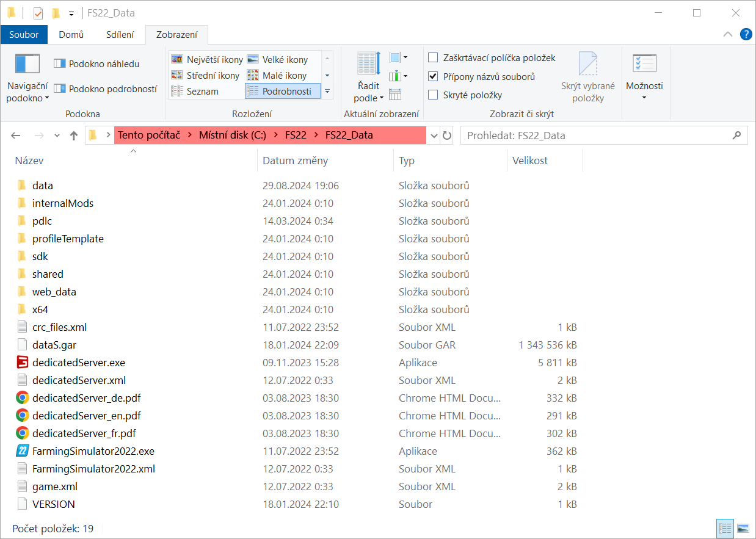Click the FS22 breadcrumb in address bar
The width and height of the screenshot is (756, 539).
pyautogui.click(x=296, y=136)
